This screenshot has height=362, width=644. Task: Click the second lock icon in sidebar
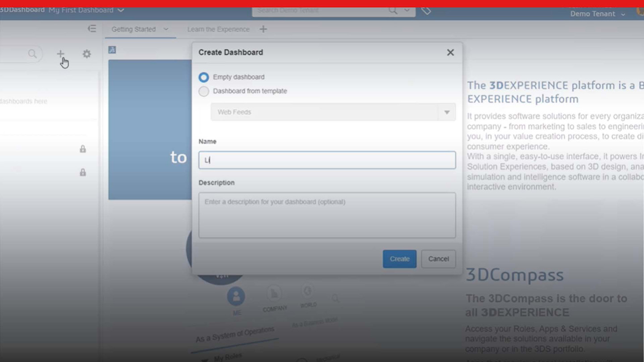[x=83, y=172]
